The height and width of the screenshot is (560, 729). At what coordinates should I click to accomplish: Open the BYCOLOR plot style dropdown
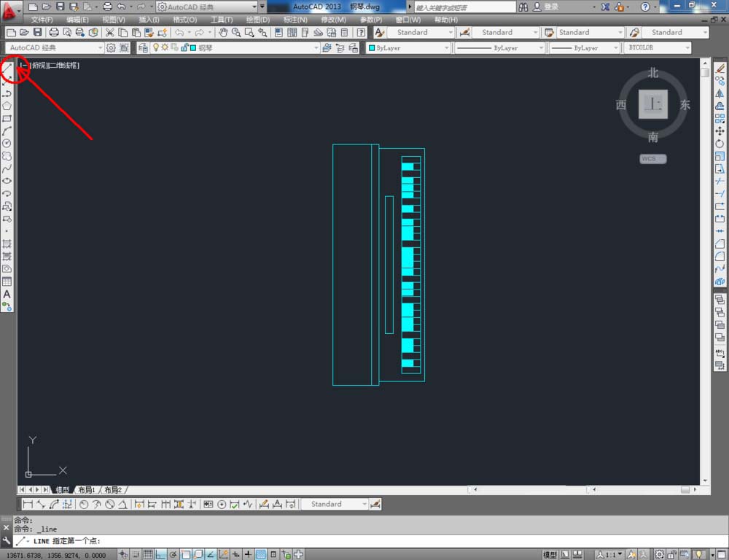pos(657,47)
